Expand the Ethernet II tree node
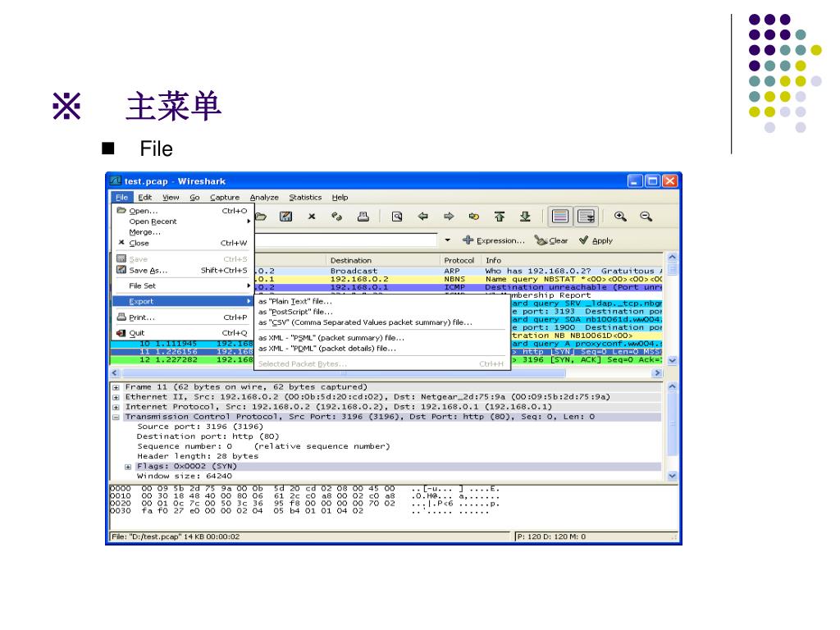840x630 pixels. pos(116,398)
